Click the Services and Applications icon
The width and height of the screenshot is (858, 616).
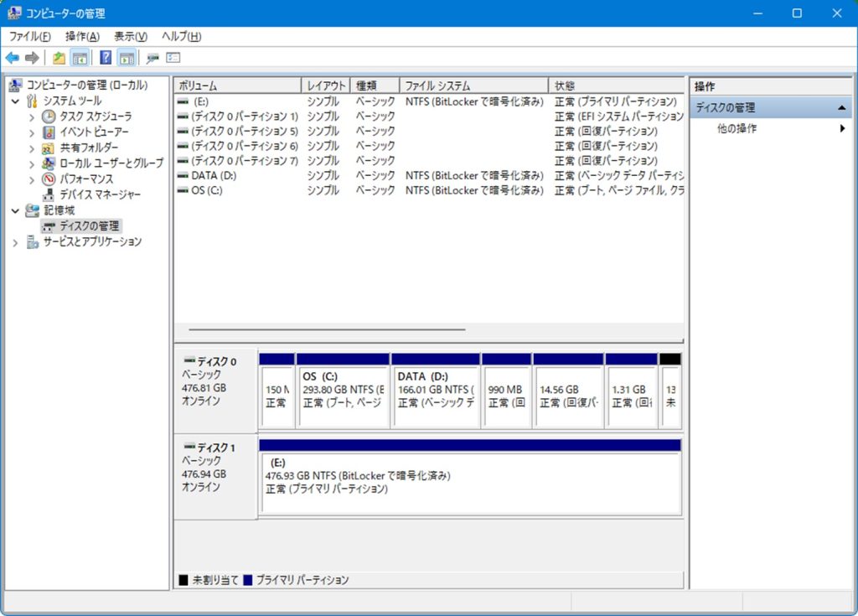point(33,241)
